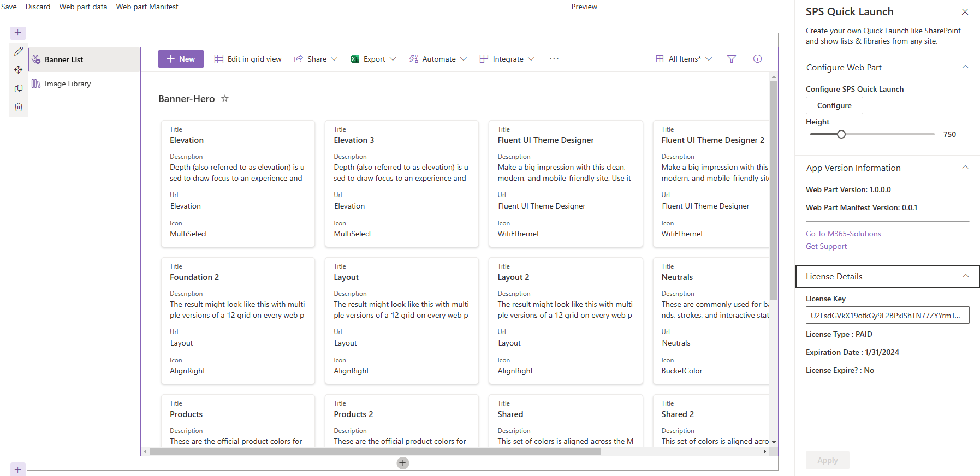Open the Fluent UI Theme Designer card
The height and width of the screenshot is (476, 980).
click(566, 183)
